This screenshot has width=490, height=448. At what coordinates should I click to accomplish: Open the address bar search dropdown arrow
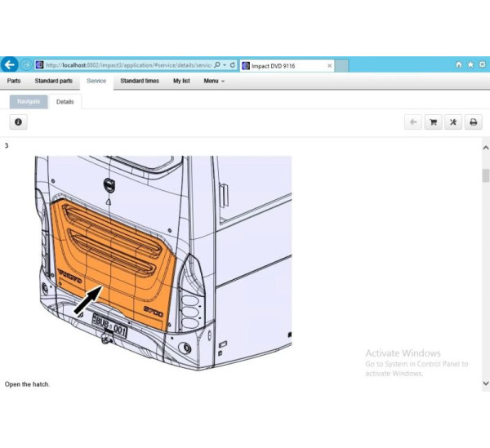(x=225, y=65)
